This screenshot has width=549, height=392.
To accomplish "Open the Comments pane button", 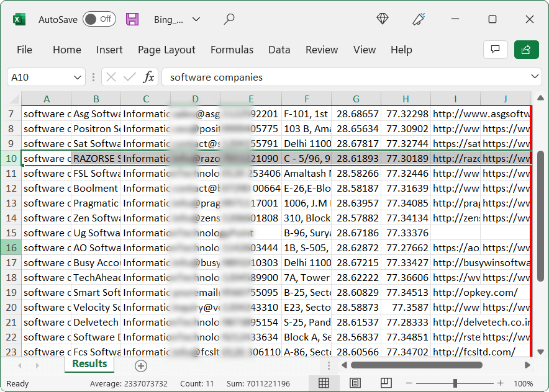I will [x=495, y=50].
